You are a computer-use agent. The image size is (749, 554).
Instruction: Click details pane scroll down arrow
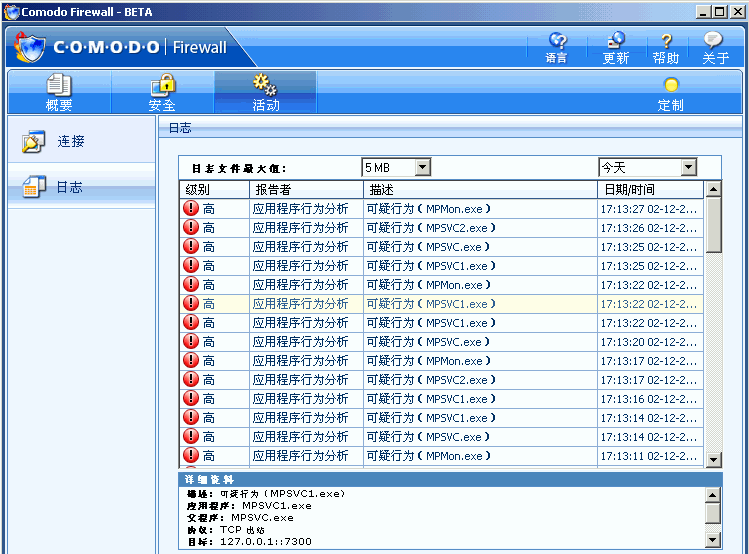point(712,540)
